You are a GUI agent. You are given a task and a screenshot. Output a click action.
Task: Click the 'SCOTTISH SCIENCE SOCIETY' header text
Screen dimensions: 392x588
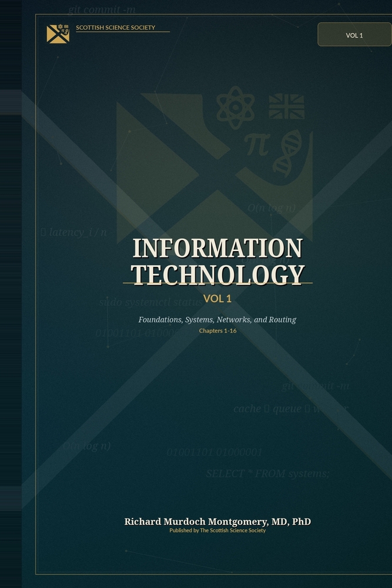(115, 28)
